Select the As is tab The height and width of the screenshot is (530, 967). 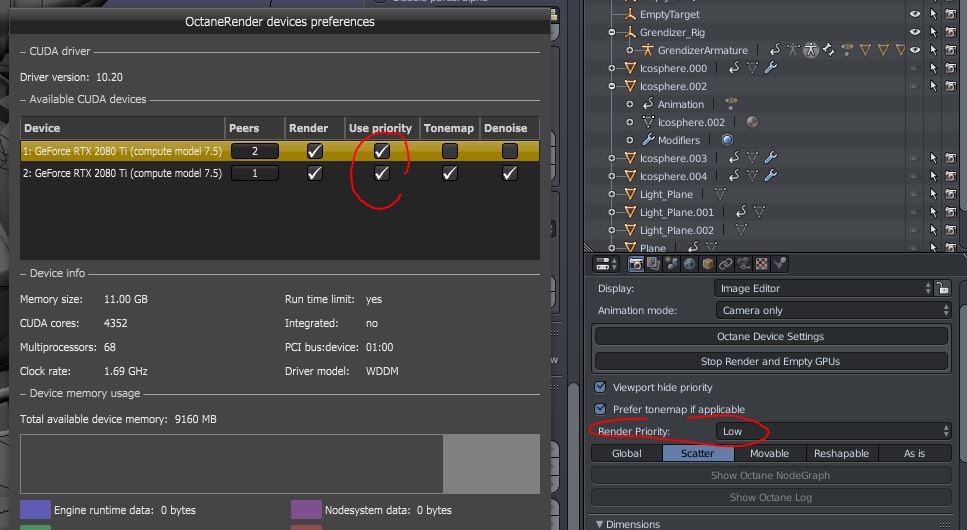[914, 453]
